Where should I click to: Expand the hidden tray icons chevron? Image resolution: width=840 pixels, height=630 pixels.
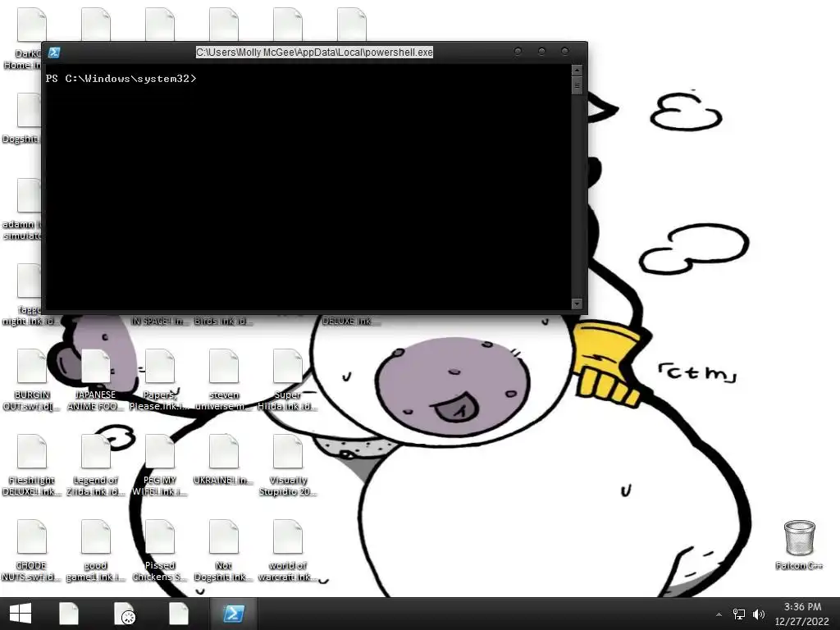(x=719, y=614)
